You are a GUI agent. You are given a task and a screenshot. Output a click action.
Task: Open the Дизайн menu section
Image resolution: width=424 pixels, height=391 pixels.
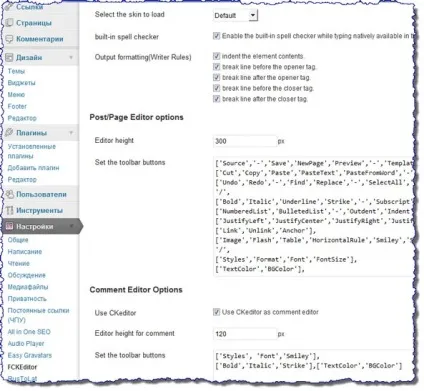pos(29,57)
